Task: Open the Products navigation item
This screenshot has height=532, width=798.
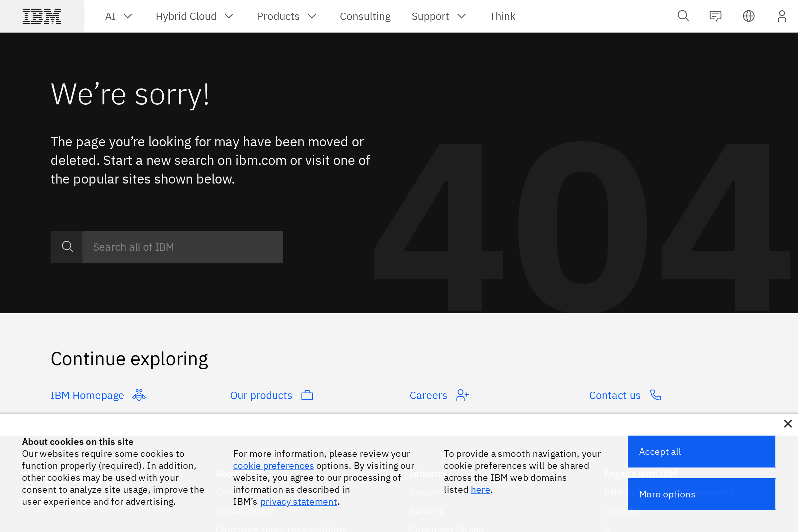Action: point(278,16)
